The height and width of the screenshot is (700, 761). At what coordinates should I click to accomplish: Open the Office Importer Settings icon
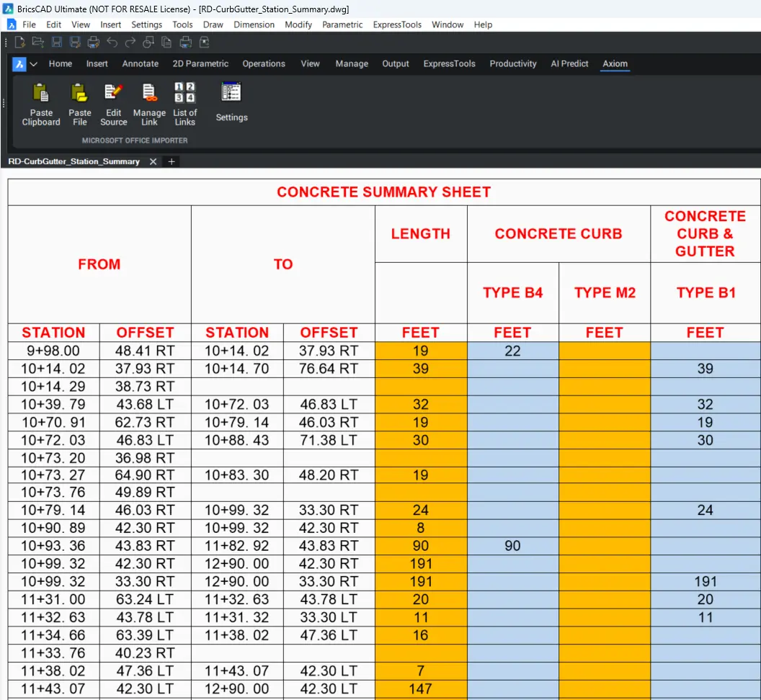(231, 94)
